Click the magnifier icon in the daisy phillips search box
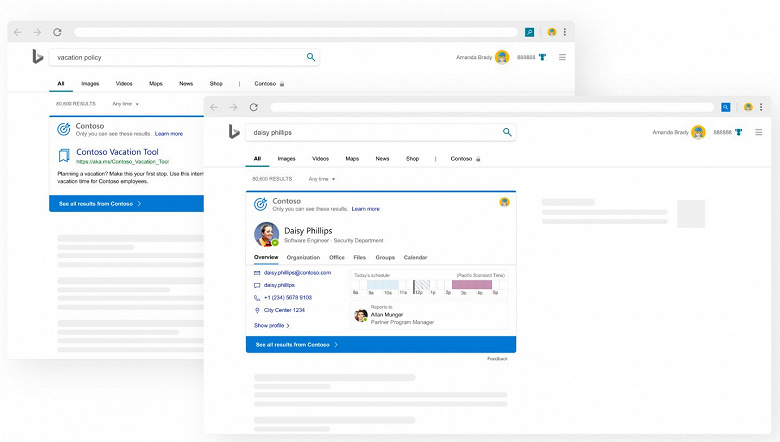Image resolution: width=780 pixels, height=442 pixels. 507,132
